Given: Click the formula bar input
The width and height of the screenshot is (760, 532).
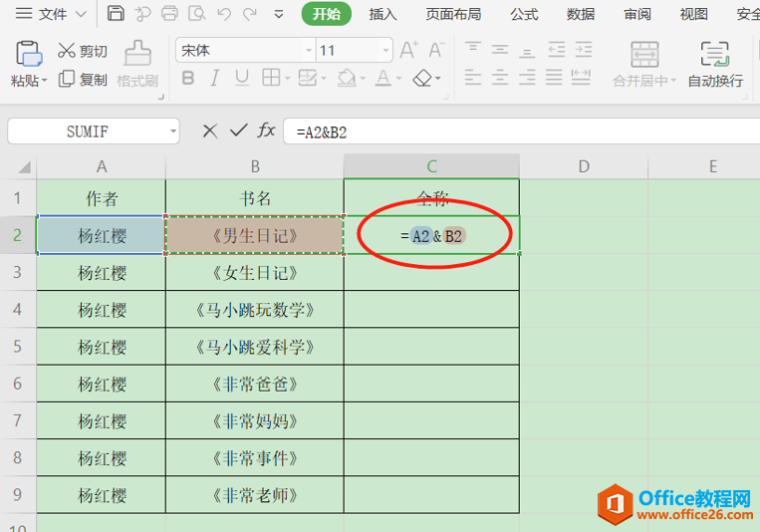Looking at the screenshot, I should [x=522, y=132].
